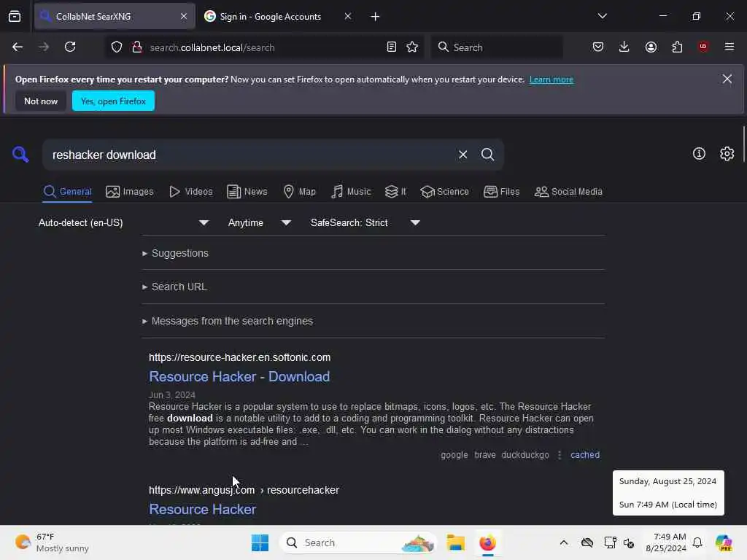Click the Firefox taskbar icon
The width and height of the screenshot is (747, 560).
tap(487, 542)
